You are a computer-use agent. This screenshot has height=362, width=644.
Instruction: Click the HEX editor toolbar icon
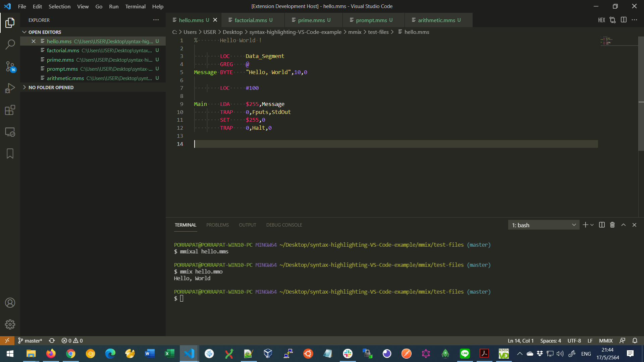point(601,20)
